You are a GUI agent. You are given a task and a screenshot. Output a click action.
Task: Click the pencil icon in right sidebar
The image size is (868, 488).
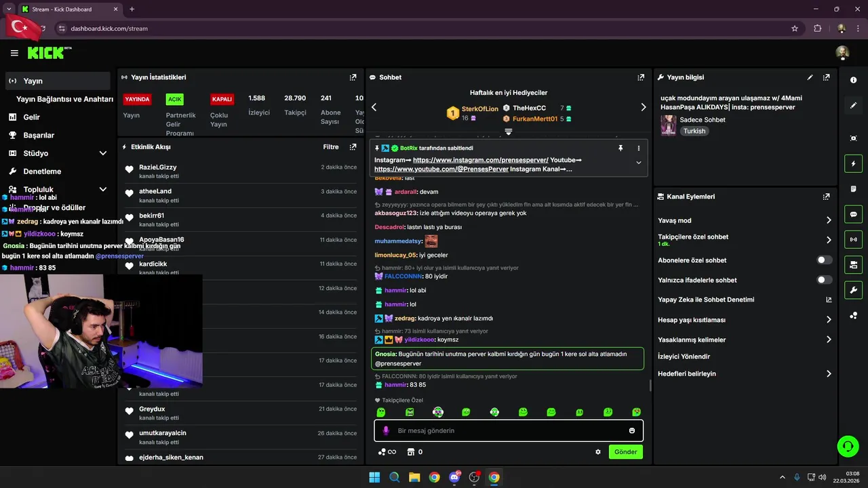(x=853, y=106)
